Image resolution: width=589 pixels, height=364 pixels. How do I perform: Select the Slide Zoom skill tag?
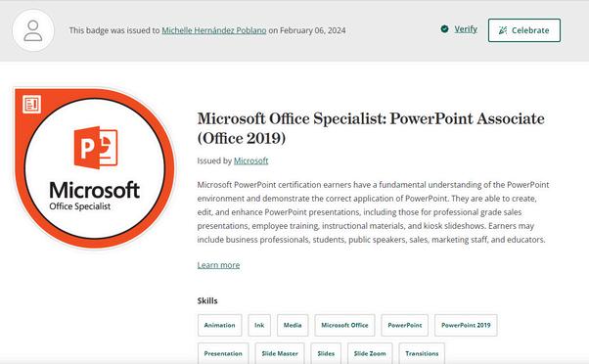pyautogui.click(x=370, y=353)
